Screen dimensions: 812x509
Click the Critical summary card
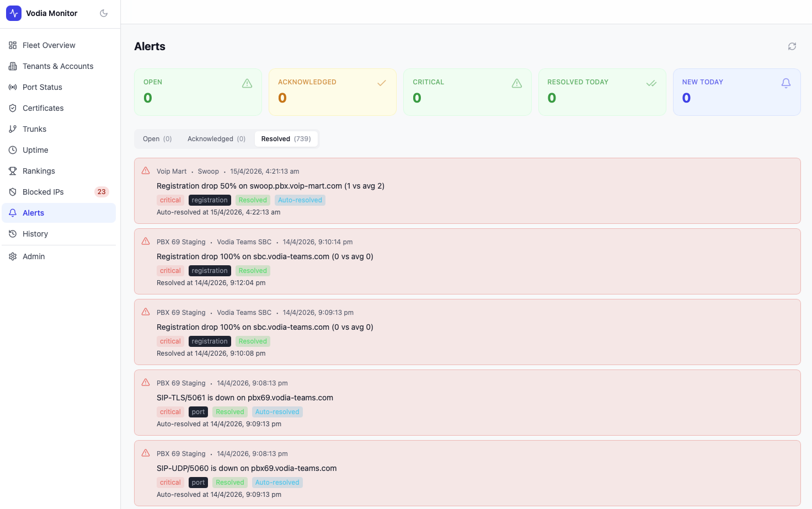click(467, 92)
